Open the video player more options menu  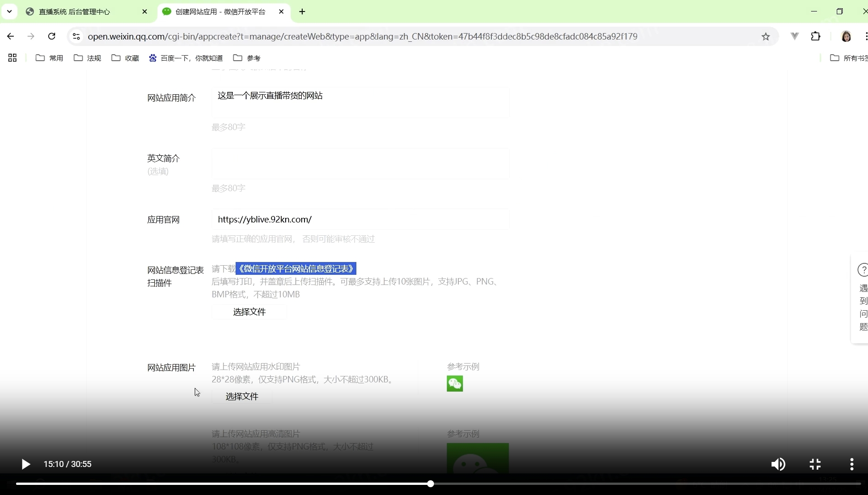point(852,464)
